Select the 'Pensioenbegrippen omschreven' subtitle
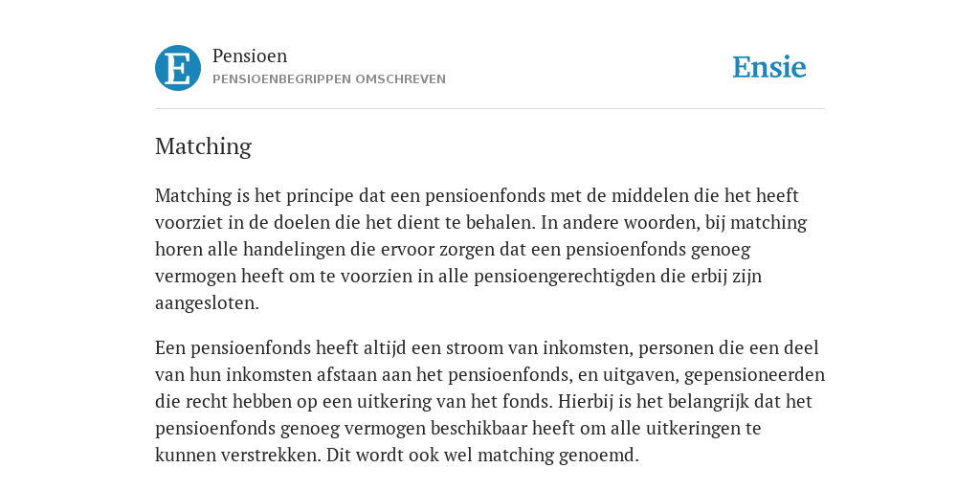This screenshot has width=980, height=490. point(329,79)
